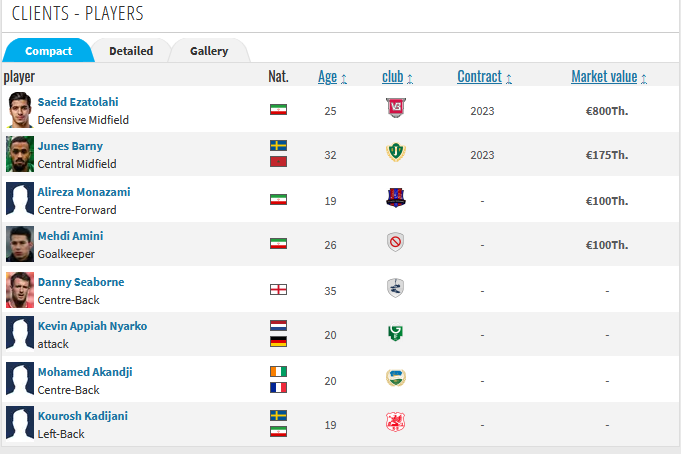Click Danny Seaborne's portrait thumbnail
The image size is (681, 454).
point(19,290)
